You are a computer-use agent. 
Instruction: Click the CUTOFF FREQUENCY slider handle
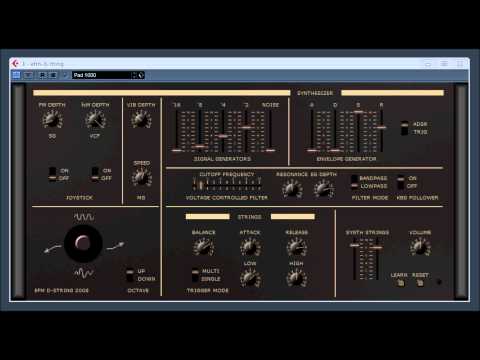pos(201,185)
